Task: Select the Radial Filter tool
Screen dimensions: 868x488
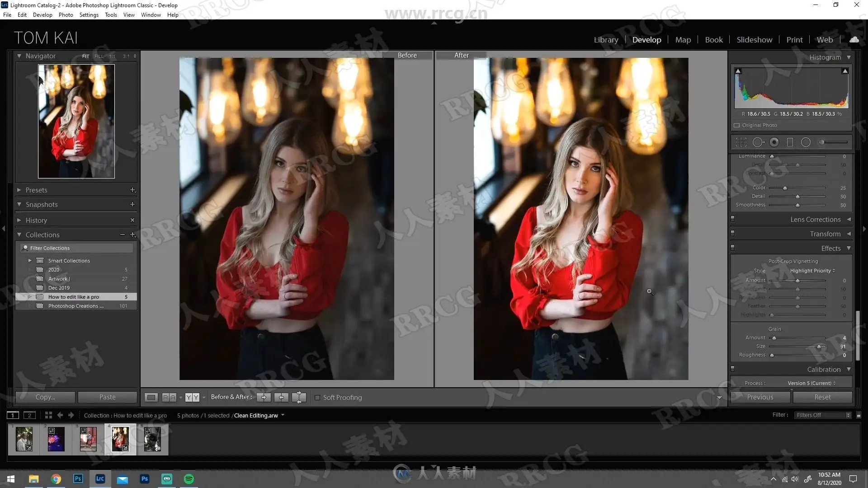Action: point(806,142)
